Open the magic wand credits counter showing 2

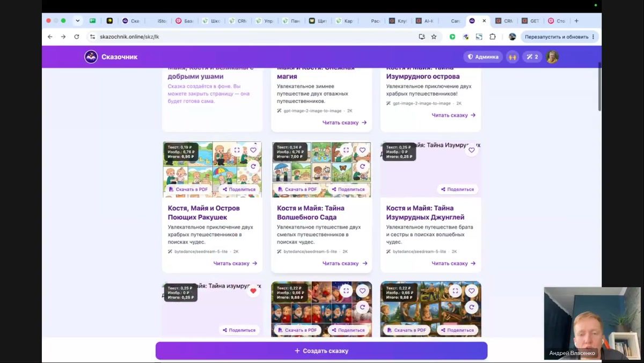(532, 57)
